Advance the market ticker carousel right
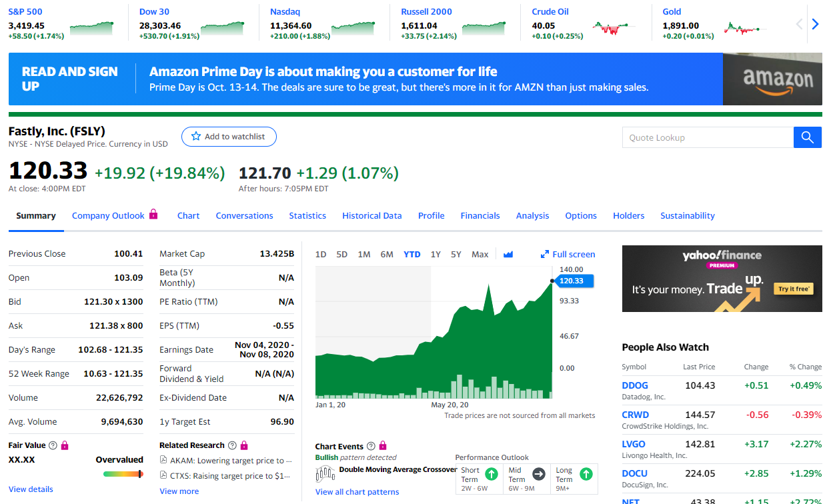 pyautogui.click(x=814, y=24)
